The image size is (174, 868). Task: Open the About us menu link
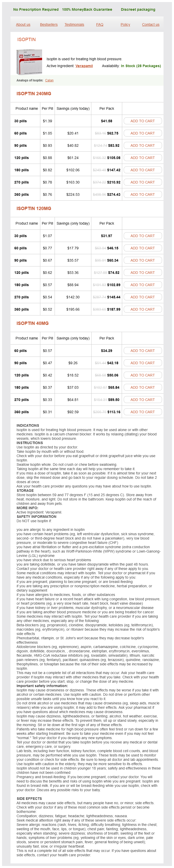tap(23, 25)
